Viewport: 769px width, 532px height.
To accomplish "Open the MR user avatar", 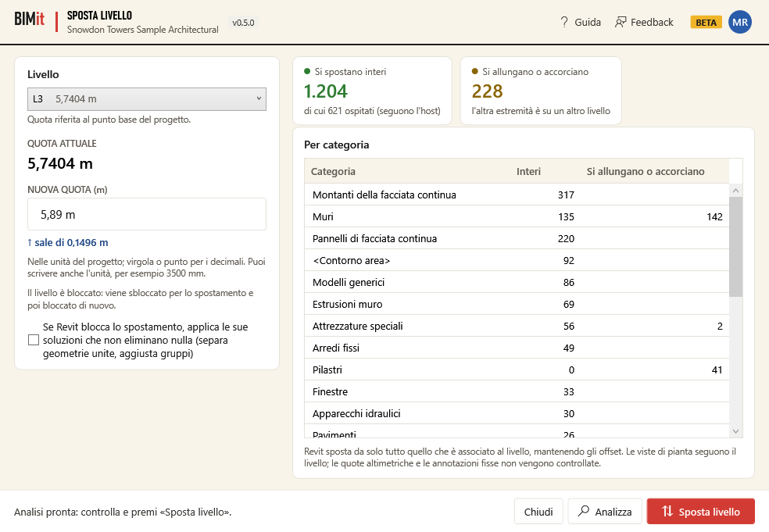I will [x=740, y=22].
